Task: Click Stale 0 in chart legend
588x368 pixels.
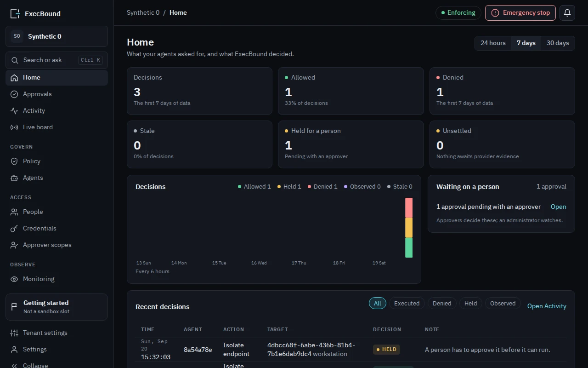Action: 400,187
